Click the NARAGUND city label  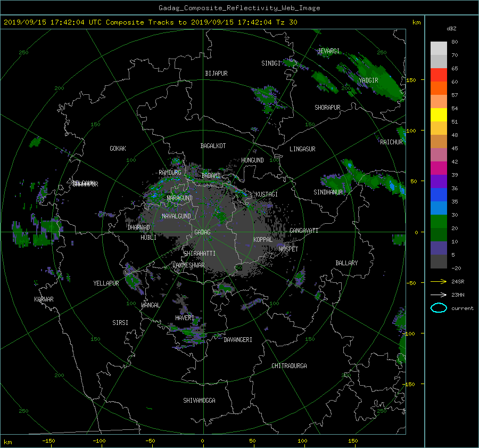click(x=180, y=198)
